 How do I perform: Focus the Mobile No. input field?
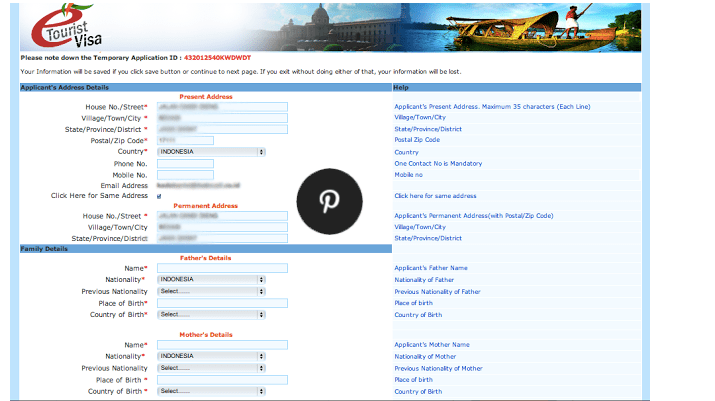[x=185, y=175]
